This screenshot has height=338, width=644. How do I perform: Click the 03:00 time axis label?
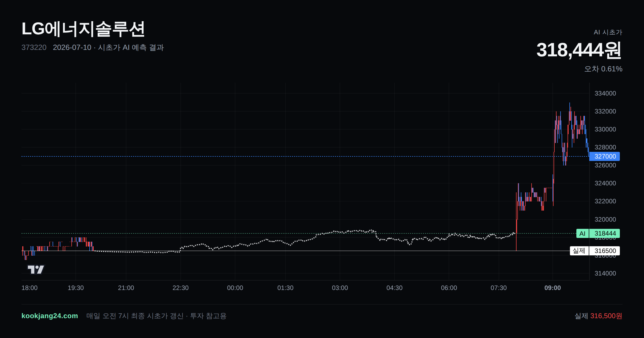click(340, 288)
